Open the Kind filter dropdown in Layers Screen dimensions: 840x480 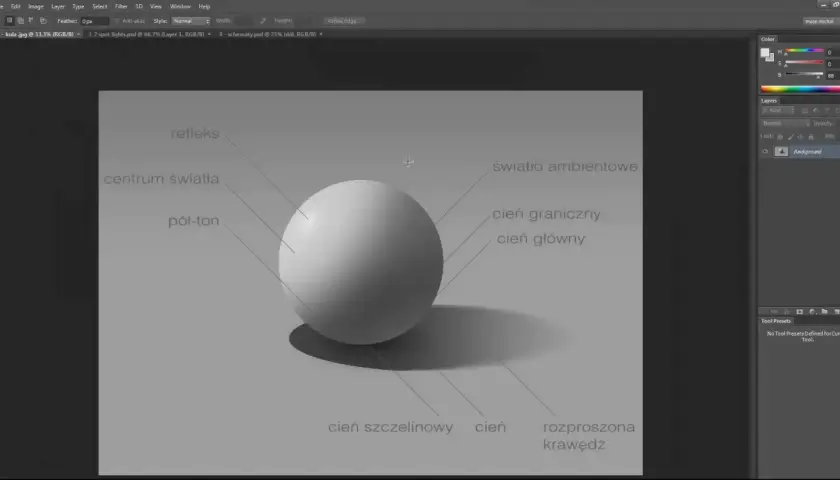click(778, 110)
